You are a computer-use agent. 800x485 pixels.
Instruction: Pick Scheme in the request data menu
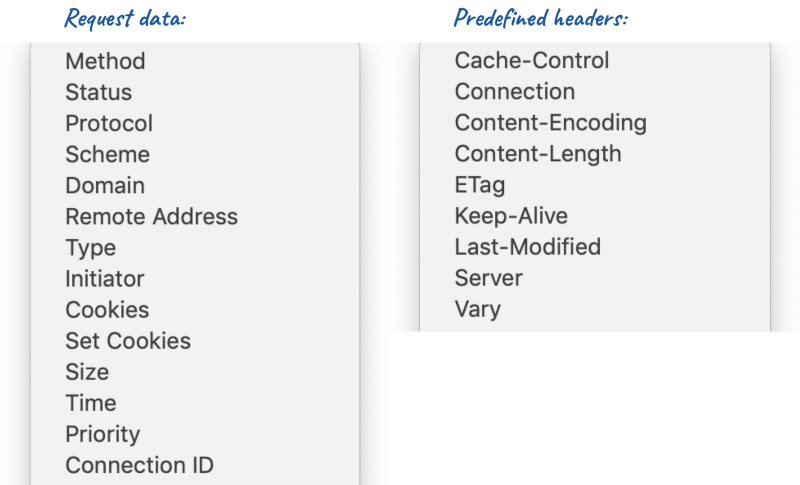[195, 155]
